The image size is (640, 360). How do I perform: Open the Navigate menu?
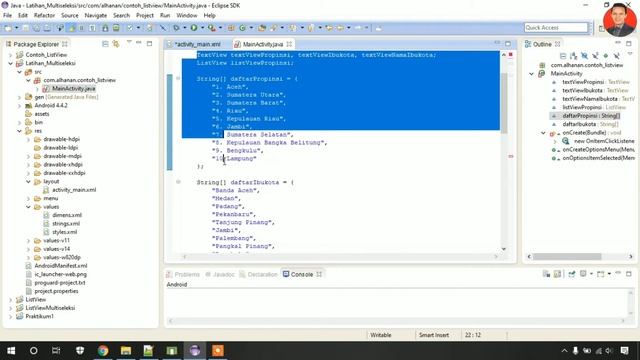tap(96, 16)
